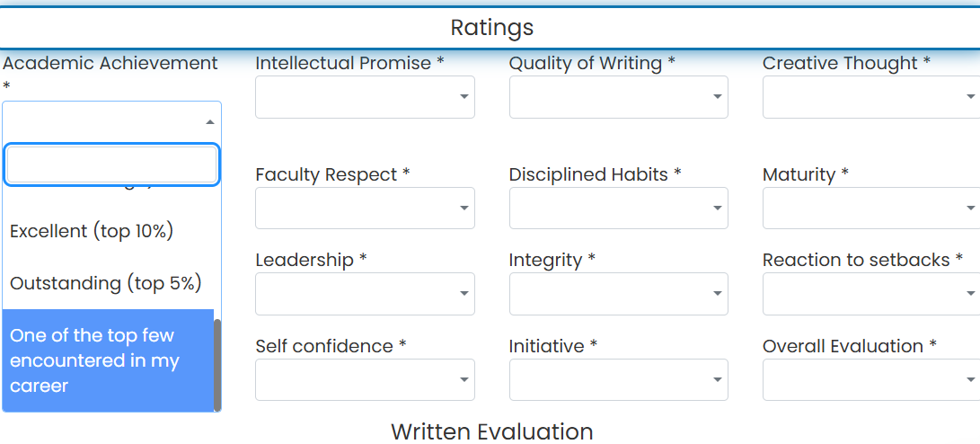
Task: Click the dropdown search input box
Action: [x=112, y=165]
